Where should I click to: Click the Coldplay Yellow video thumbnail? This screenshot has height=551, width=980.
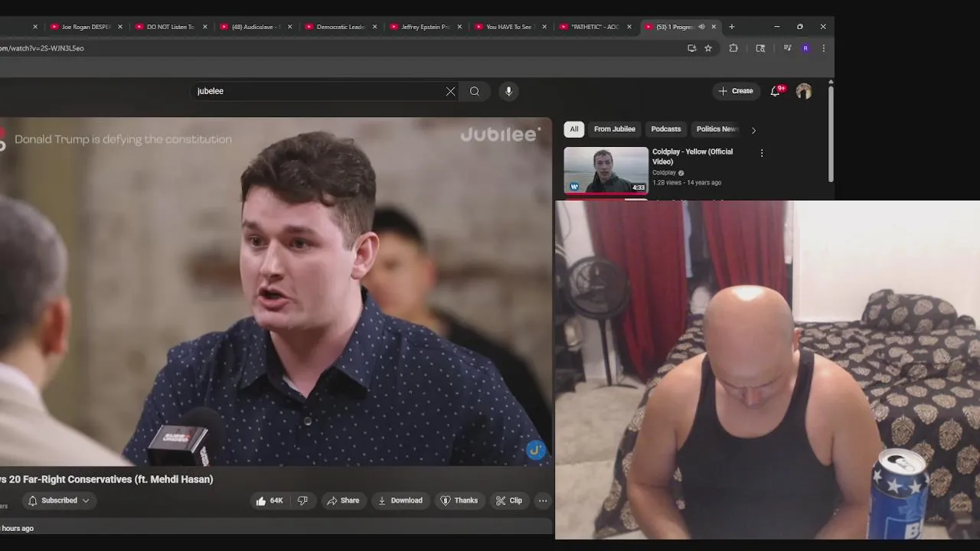pyautogui.click(x=606, y=170)
